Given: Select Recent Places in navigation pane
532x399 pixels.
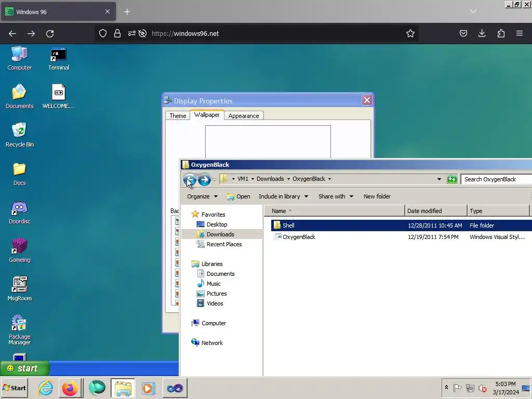Looking at the screenshot, I should coord(219,244).
